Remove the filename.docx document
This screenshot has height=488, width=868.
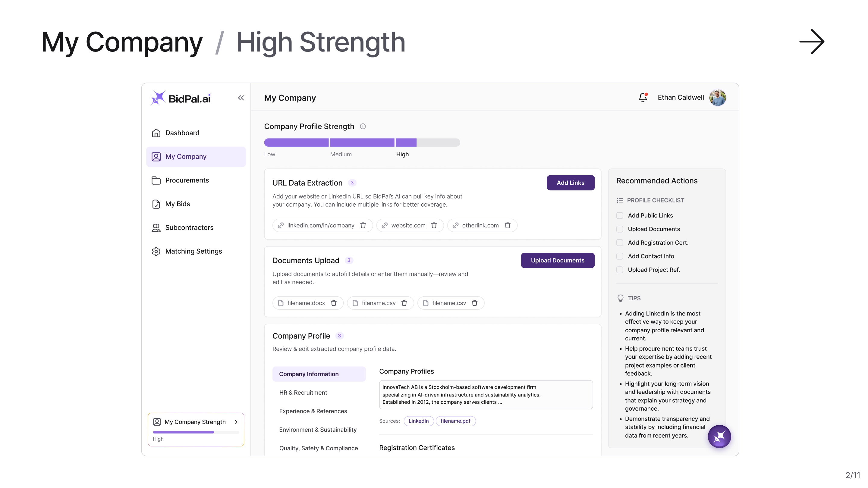click(x=334, y=303)
